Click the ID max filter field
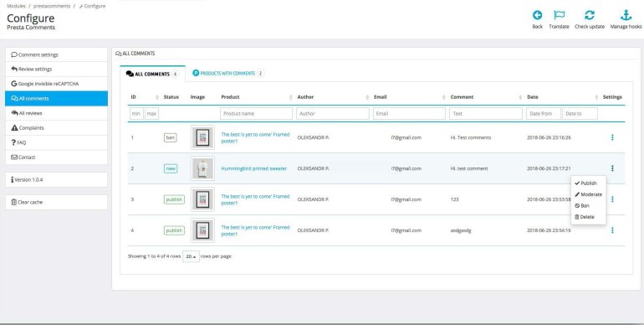The image size is (644, 325). coord(151,114)
